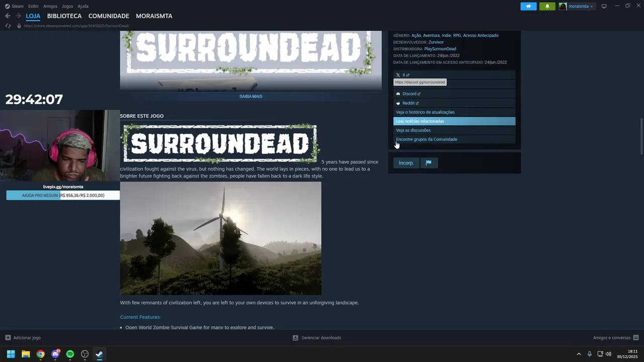Click the SAIBA MAIS link under the banner
Viewport: 644px width, 362px height.
click(x=251, y=96)
